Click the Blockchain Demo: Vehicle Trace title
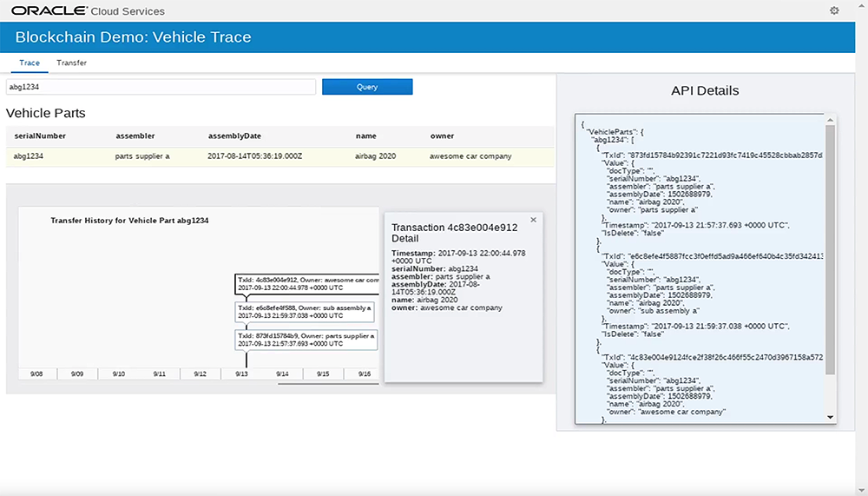This screenshot has height=496, width=868. click(133, 37)
